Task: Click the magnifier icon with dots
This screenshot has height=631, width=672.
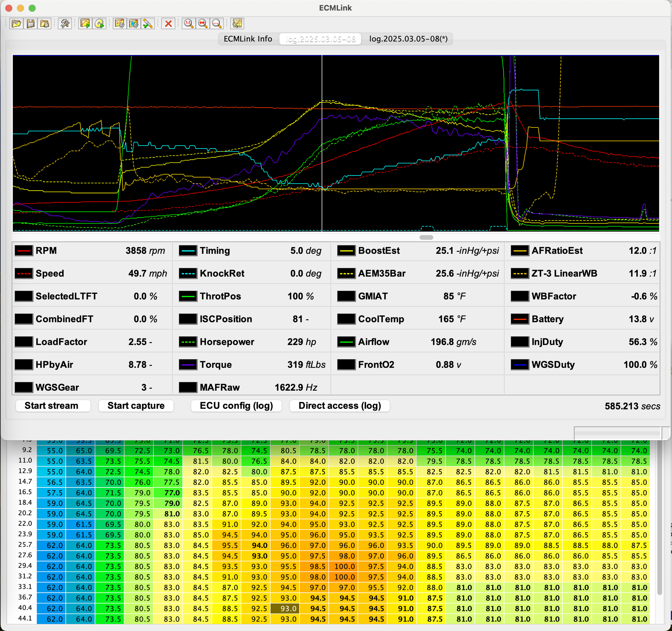Action: pyautogui.click(x=217, y=23)
